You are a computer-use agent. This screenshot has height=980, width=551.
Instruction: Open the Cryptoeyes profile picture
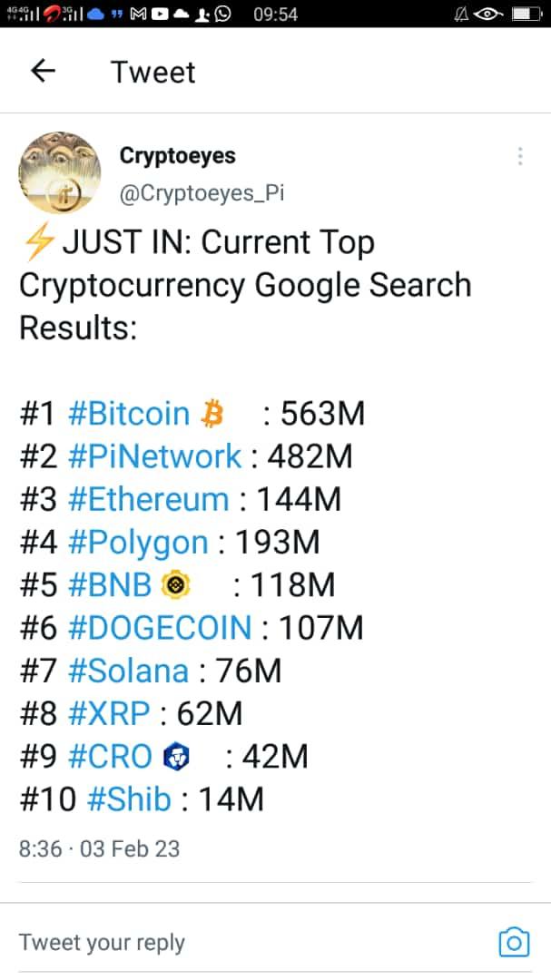coord(60,172)
